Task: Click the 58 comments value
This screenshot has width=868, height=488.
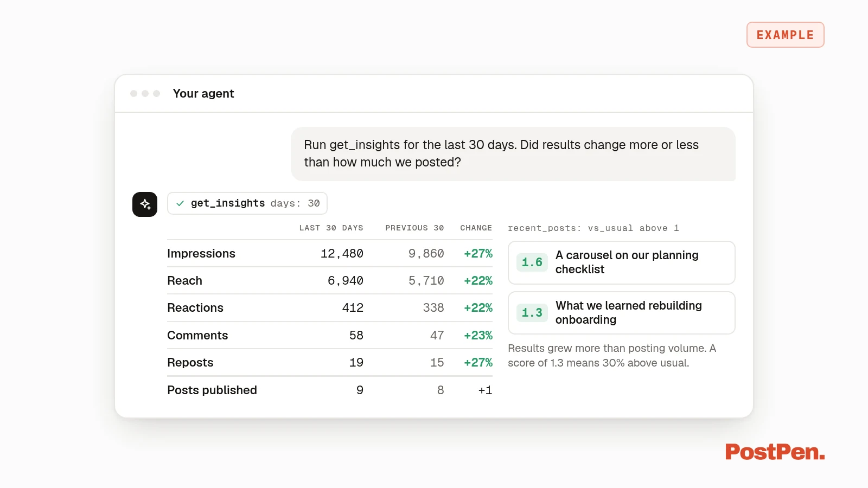Action: click(356, 336)
